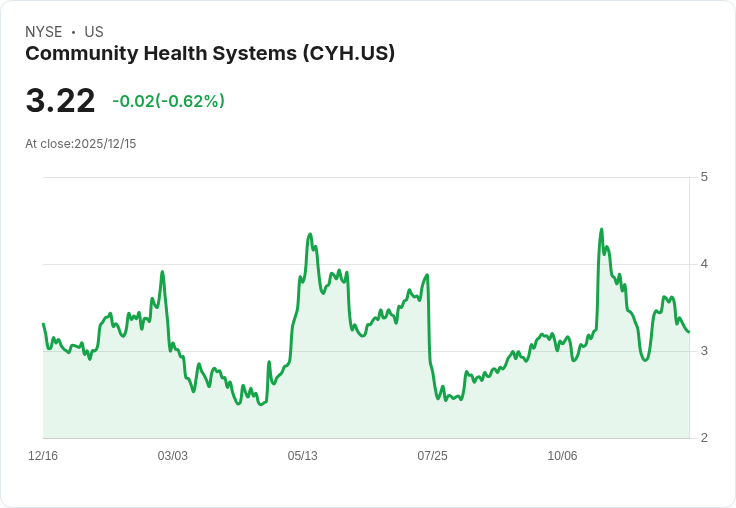Click the Community Health Systems (CYH.US) title
The height and width of the screenshot is (508, 736).
[210, 54]
